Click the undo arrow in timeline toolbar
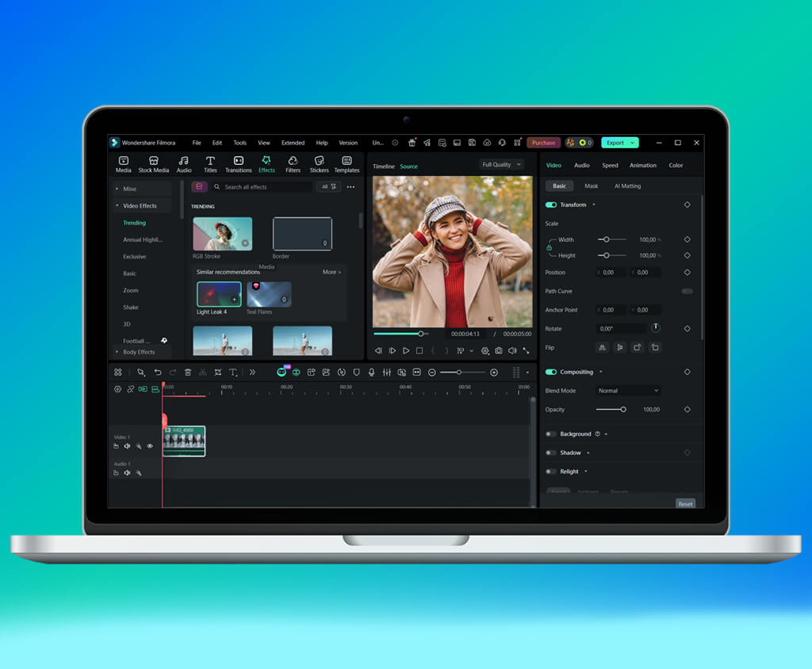 [x=158, y=373]
